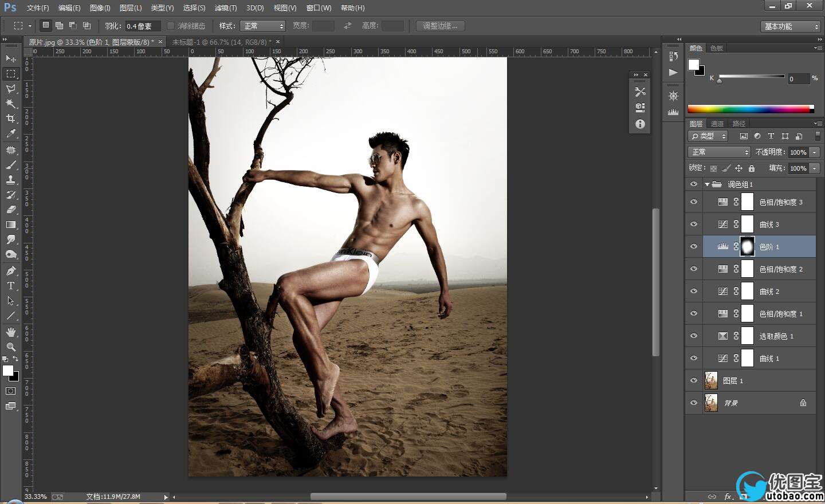Viewport: 825px width, 504px height.
Task: Click the feather value input field
Action: tap(143, 26)
